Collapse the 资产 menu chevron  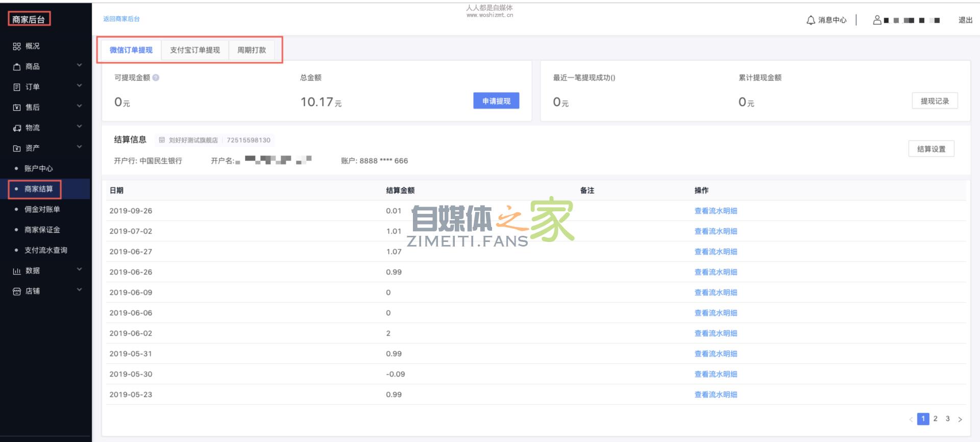tap(79, 147)
